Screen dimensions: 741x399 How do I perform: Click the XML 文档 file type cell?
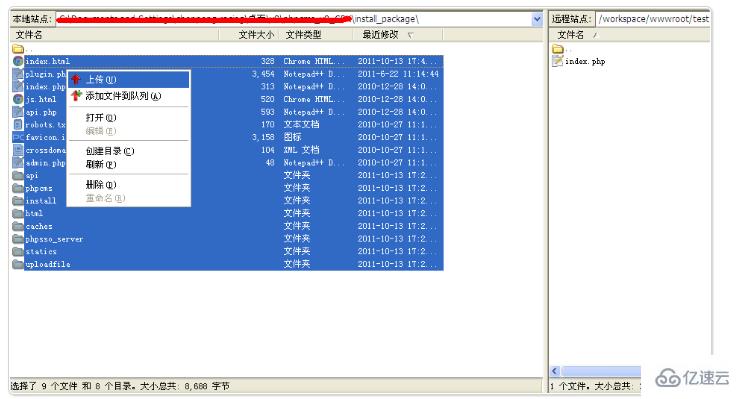tap(302, 150)
